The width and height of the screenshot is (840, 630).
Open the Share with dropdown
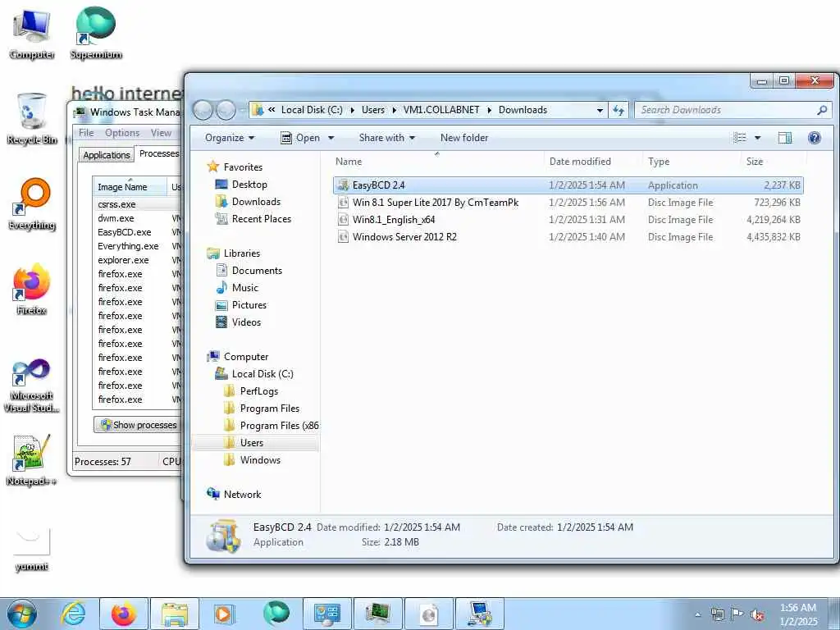point(387,138)
